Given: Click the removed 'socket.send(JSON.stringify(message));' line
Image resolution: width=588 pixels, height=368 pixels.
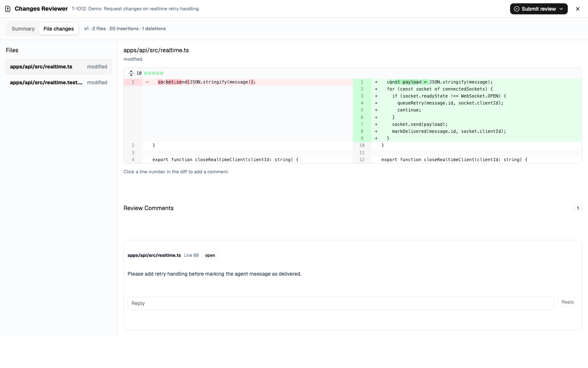Looking at the screenshot, I should [207, 82].
